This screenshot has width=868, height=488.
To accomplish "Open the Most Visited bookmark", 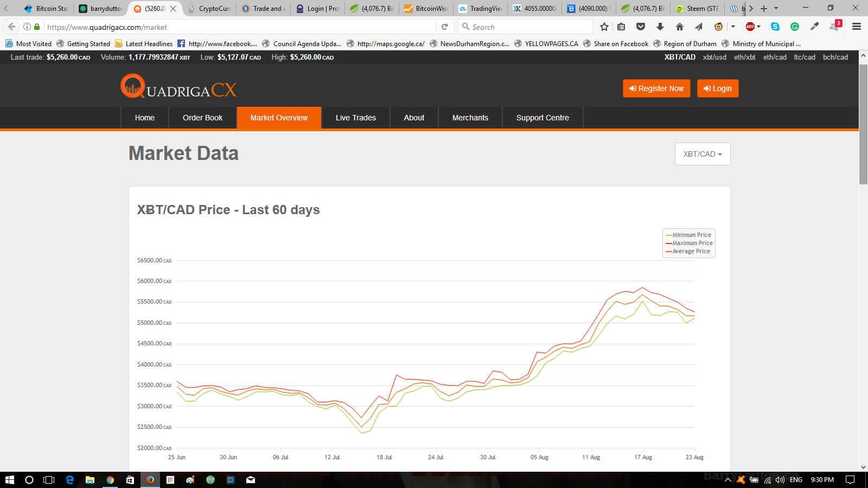I will [28, 43].
